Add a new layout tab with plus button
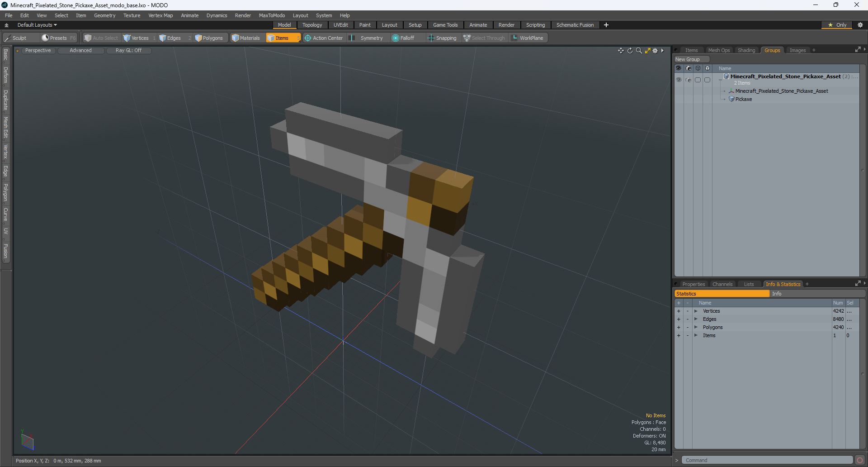Screen dimensions: 868x467 click(606, 25)
